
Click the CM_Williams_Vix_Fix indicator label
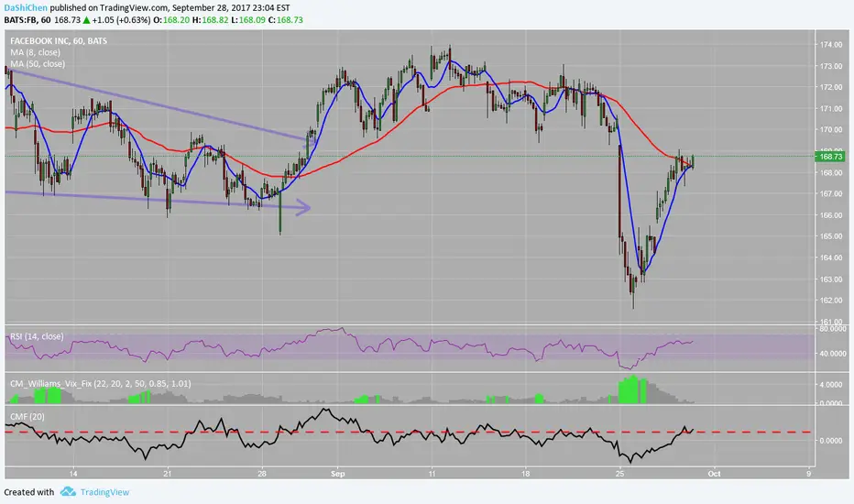[100, 384]
